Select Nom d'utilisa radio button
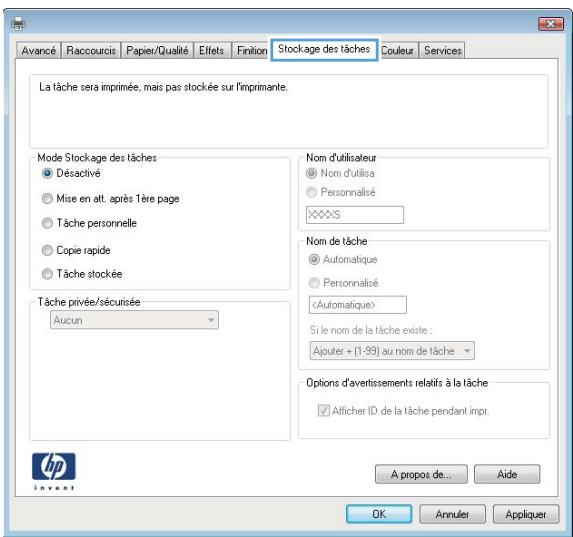The width and height of the screenshot is (573, 537). (340, 173)
